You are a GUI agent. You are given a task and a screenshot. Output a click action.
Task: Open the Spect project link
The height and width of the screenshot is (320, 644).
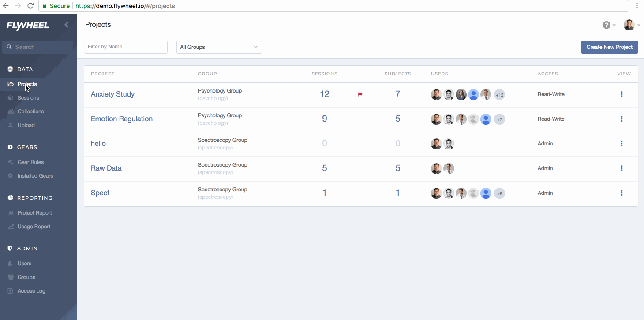[x=100, y=193]
